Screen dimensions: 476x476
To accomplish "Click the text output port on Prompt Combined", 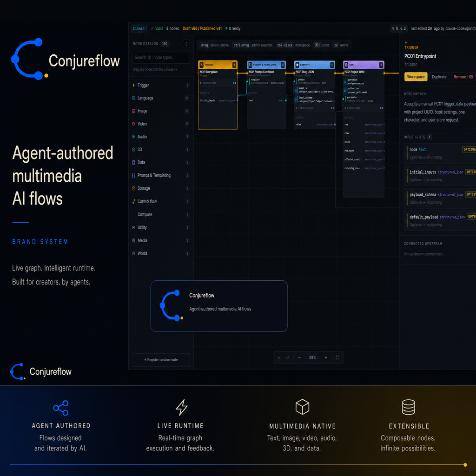I will 286,100.
